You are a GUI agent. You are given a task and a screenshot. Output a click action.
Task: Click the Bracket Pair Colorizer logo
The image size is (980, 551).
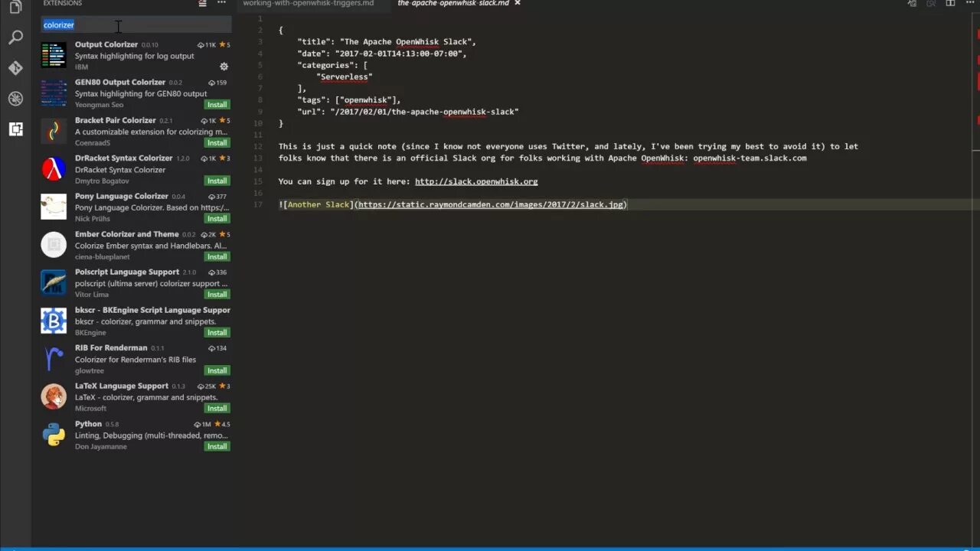(x=54, y=131)
